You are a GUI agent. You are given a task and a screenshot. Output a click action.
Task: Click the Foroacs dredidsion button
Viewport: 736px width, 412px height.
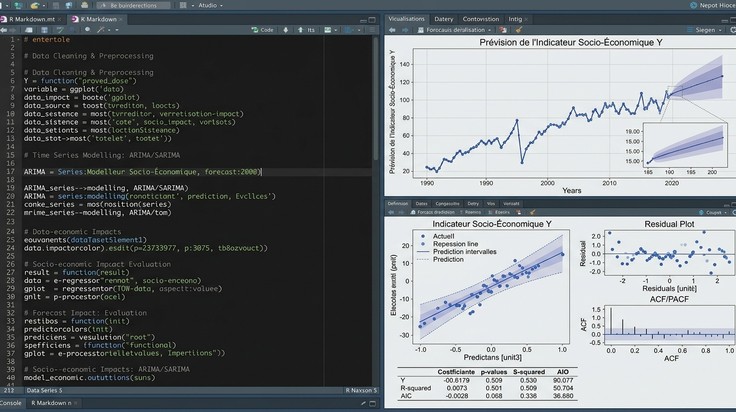tap(432, 213)
